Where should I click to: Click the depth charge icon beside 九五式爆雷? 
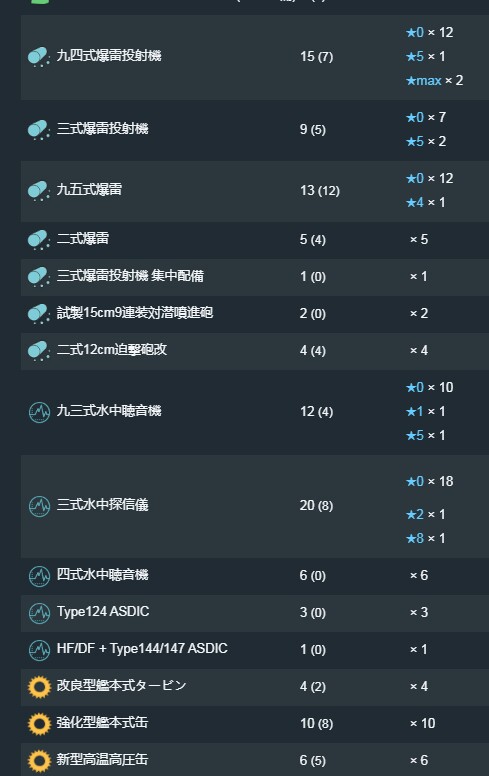click(x=39, y=191)
